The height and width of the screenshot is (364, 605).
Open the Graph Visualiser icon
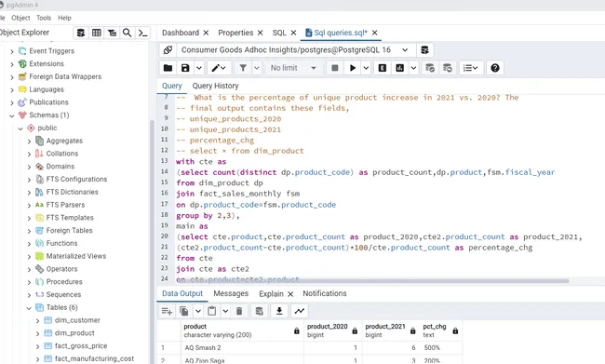point(300,311)
